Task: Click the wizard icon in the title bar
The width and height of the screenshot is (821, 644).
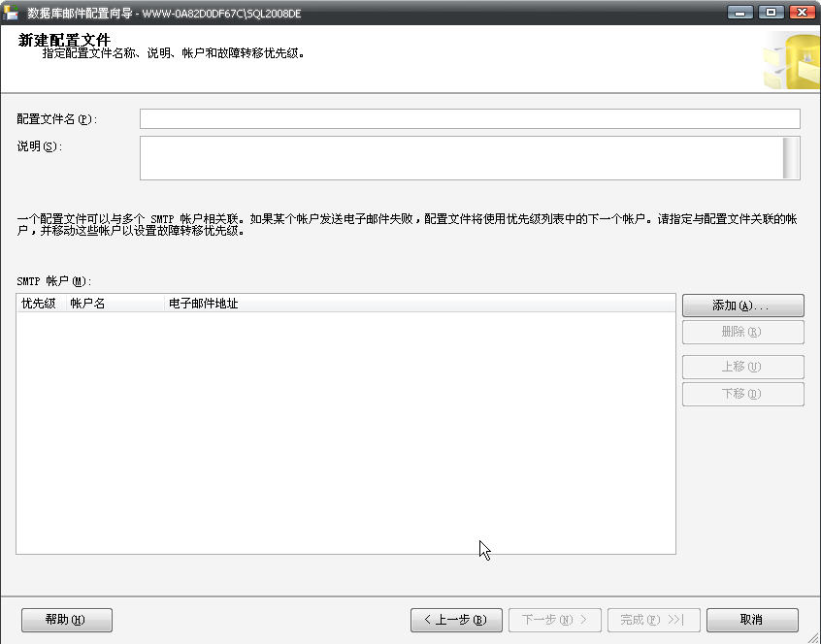Action: pos(12,13)
